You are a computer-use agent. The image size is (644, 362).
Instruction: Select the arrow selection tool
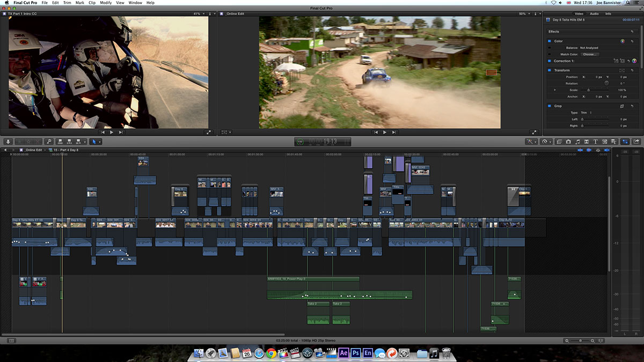94,142
